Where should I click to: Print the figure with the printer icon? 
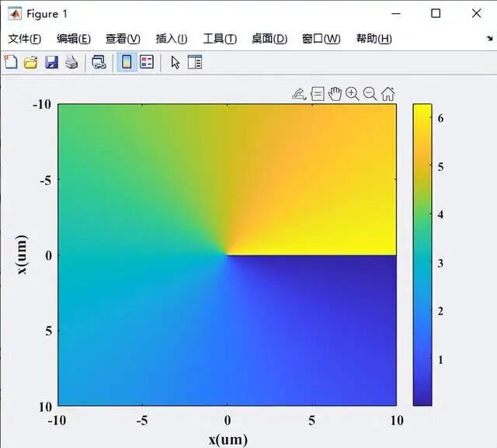tap(71, 63)
